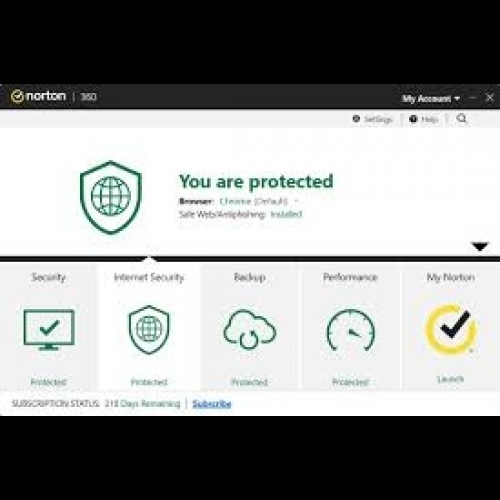Collapse the panel with black down arrow
This screenshot has width=500, height=500.
pos(480,247)
